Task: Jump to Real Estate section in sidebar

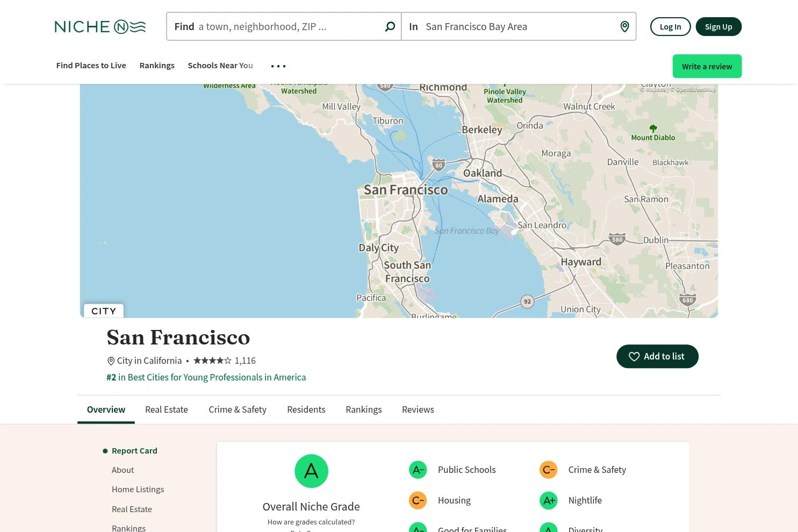Action: 132,509
